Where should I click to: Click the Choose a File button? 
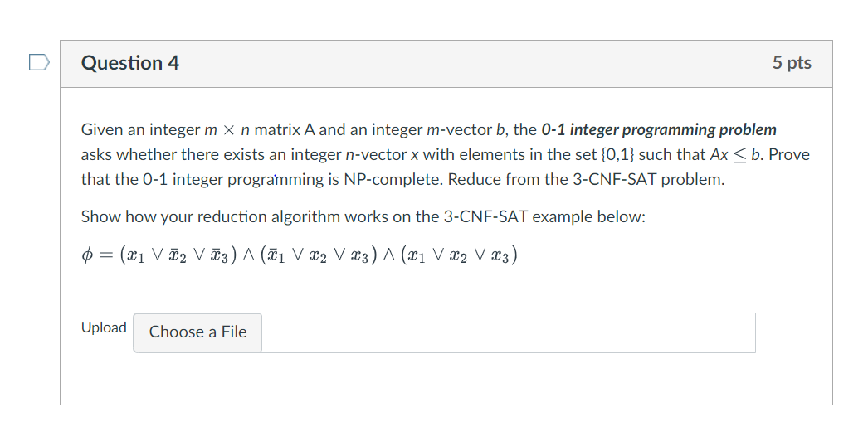(x=197, y=332)
